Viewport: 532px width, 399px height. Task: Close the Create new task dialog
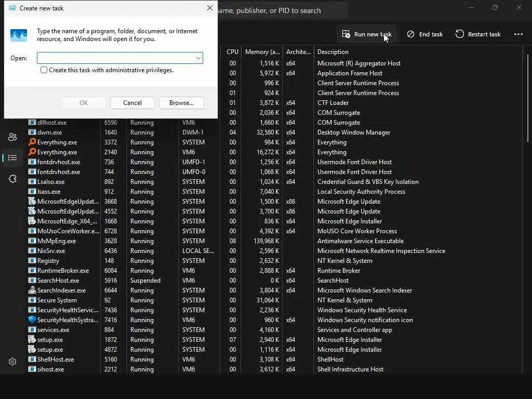pos(210,8)
